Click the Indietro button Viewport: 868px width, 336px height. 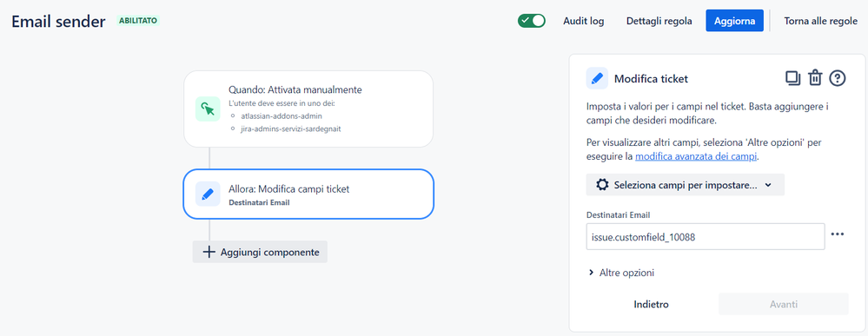point(651,304)
